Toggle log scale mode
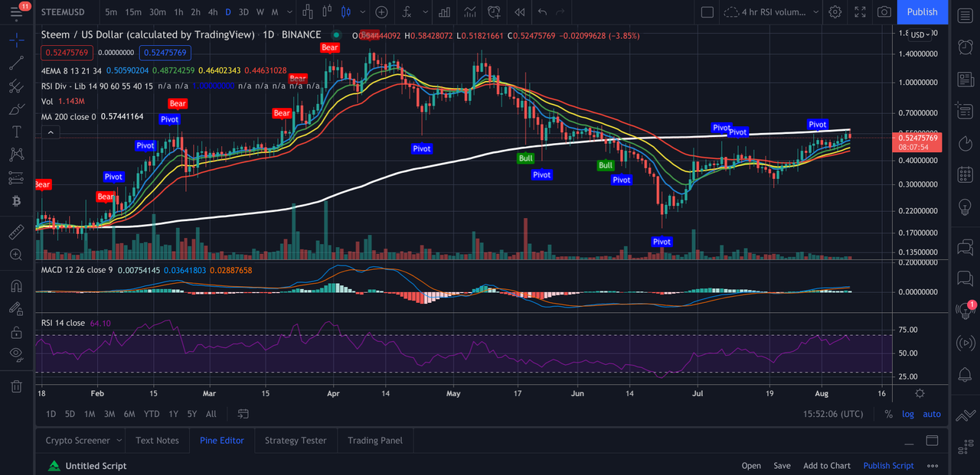980x475 pixels. click(x=908, y=414)
